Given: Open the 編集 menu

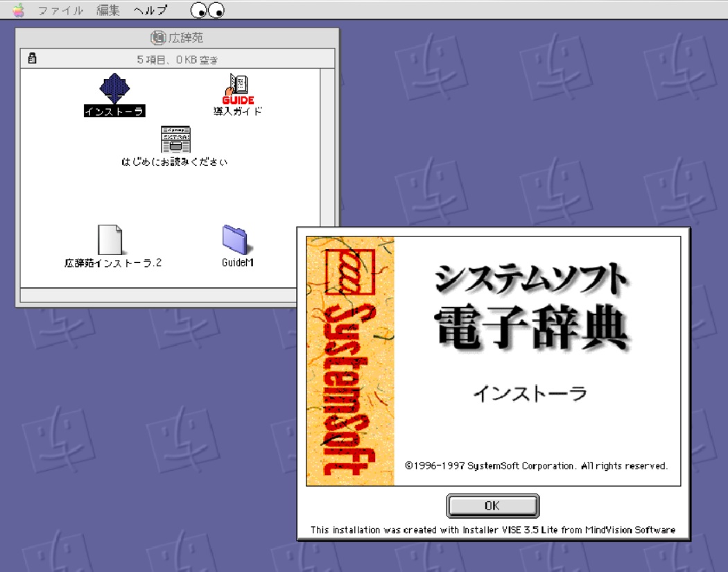Looking at the screenshot, I should pos(108,10).
